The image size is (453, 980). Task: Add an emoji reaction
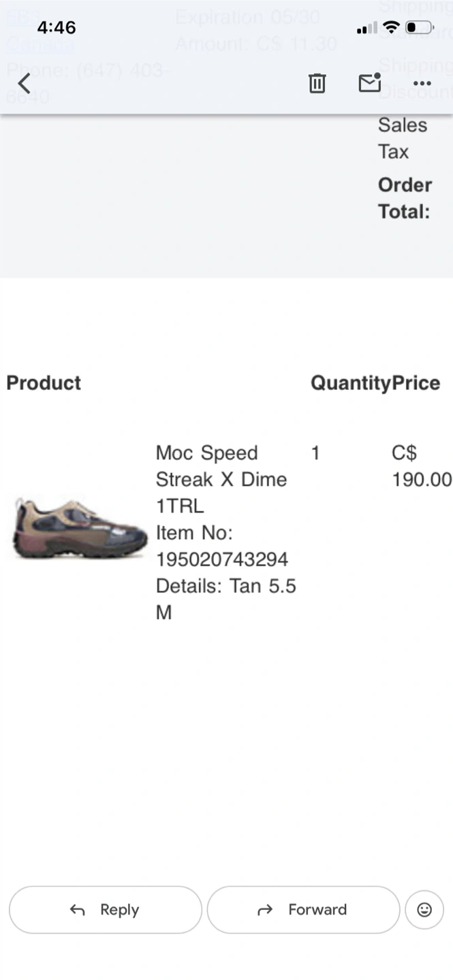pyautogui.click(x=424, y=910)
